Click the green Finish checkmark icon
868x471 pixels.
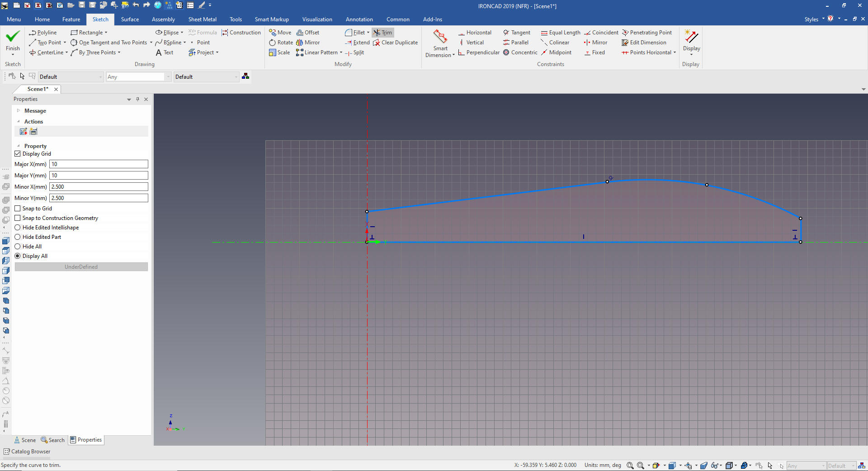pos(13,37)
